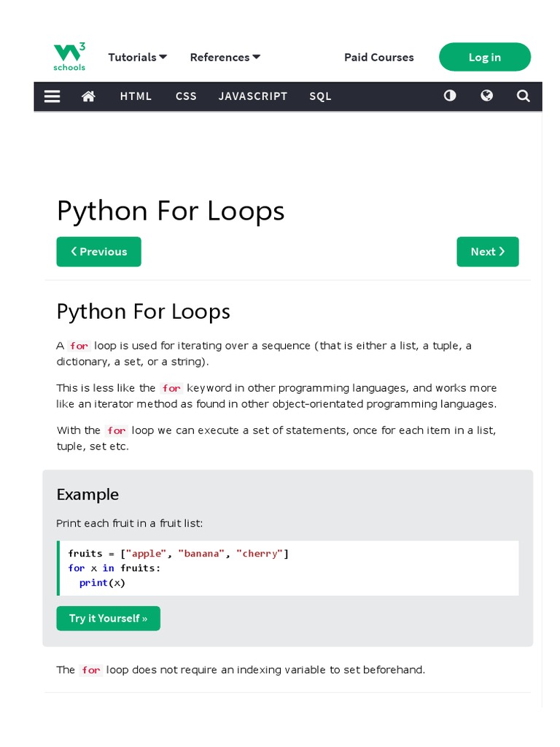Expand the Tutorials dropdown
Screen dimensions: 560x747
click(137, 57)
